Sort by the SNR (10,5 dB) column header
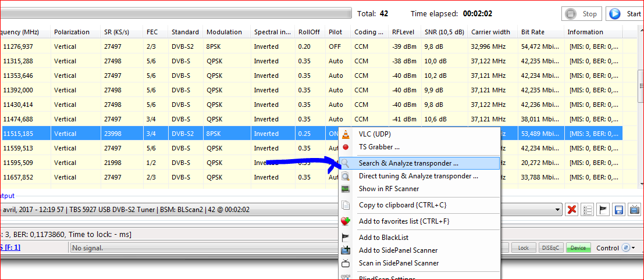The image size is (644, 280). pos(444,33)
